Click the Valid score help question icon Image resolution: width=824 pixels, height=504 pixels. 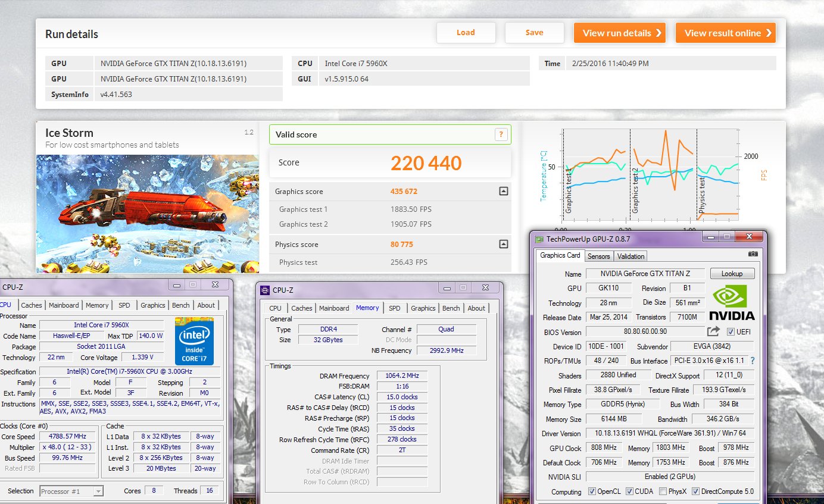pyautogui.click(x=501, y=134)
